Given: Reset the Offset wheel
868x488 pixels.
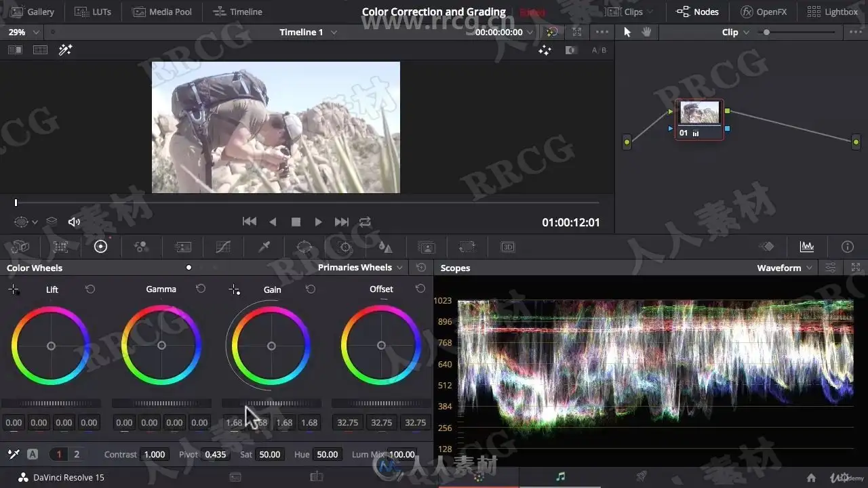Looking at the screenshot, I should point(420,289).
